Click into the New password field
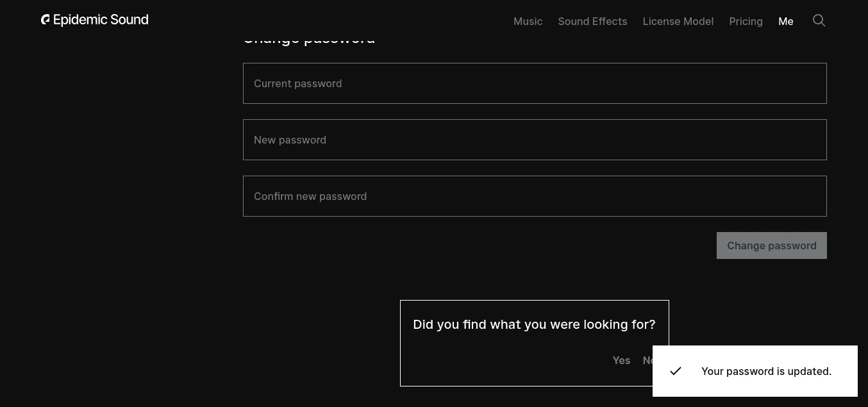Screen dimensions: 868x407 [535, 140]
